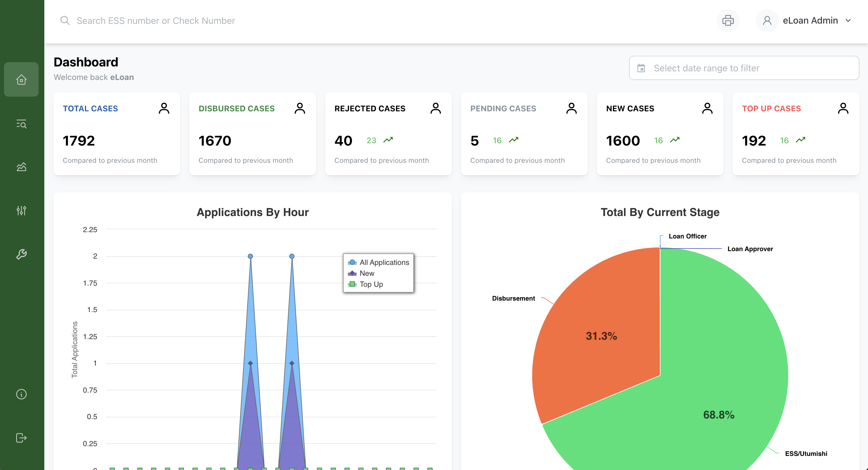
Task: Click the TOTAL CASES card title
Action: click(x=90, y=108)
